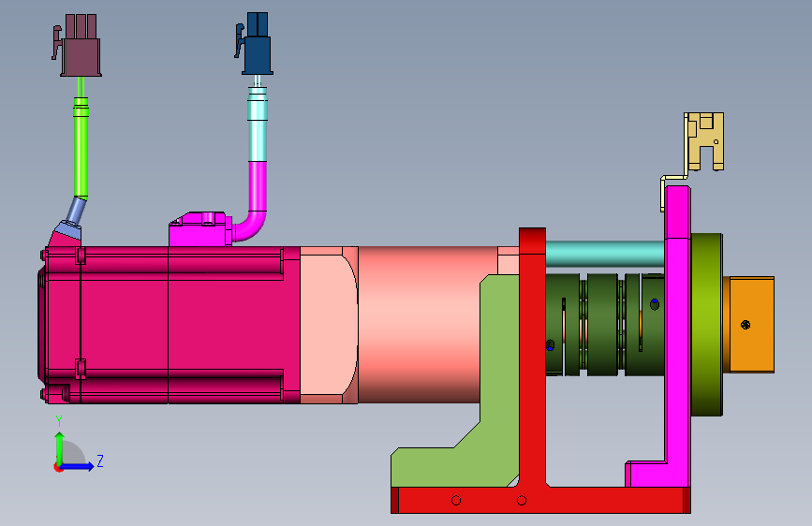
Task: Click the olive green round disc
Action: pos(707,325)
